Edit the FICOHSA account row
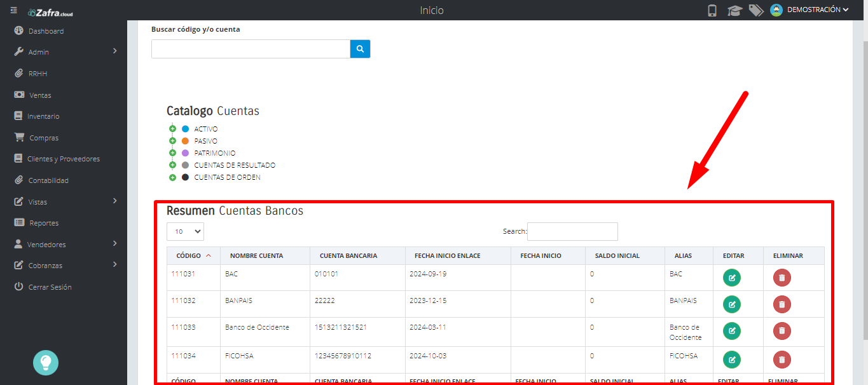Viewport: 868px width, 385px height. [x=732, y=360]
